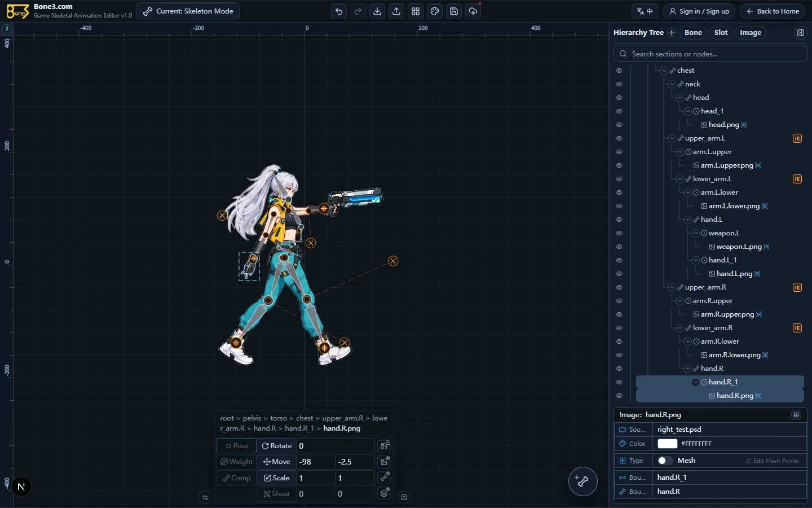Click the round icon right of the Shear row

click(404, 497)
